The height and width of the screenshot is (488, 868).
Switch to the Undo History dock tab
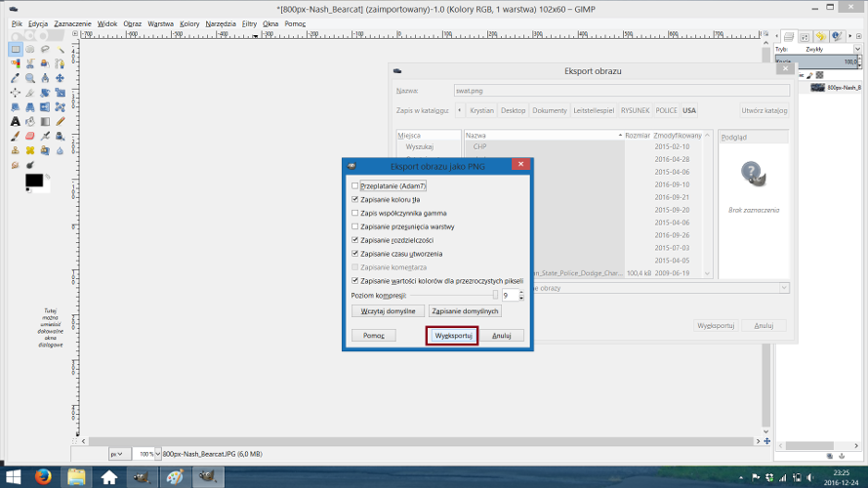(820, 36)
